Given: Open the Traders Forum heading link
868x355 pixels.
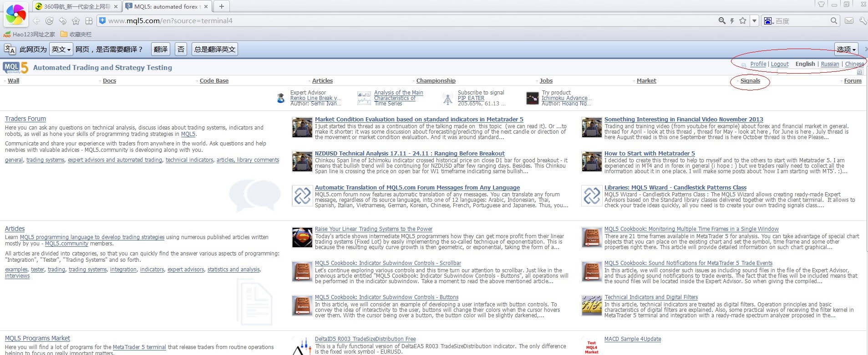Looking at the screenshot, I should (25, 119).
